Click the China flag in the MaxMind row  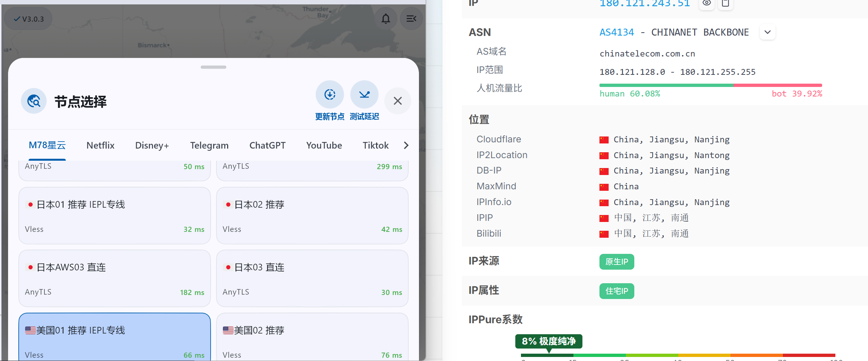[604, 187]
